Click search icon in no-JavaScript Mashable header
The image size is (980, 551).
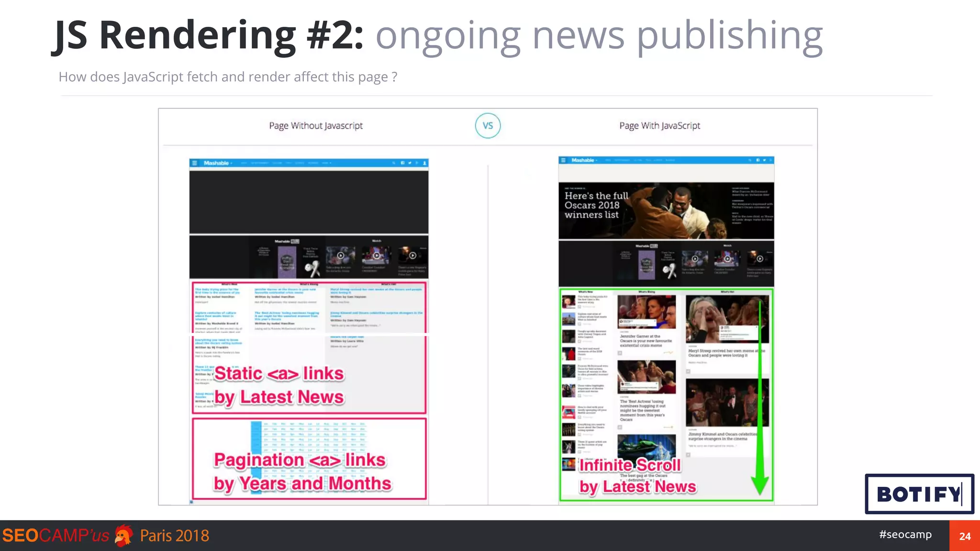coord(394,163)
